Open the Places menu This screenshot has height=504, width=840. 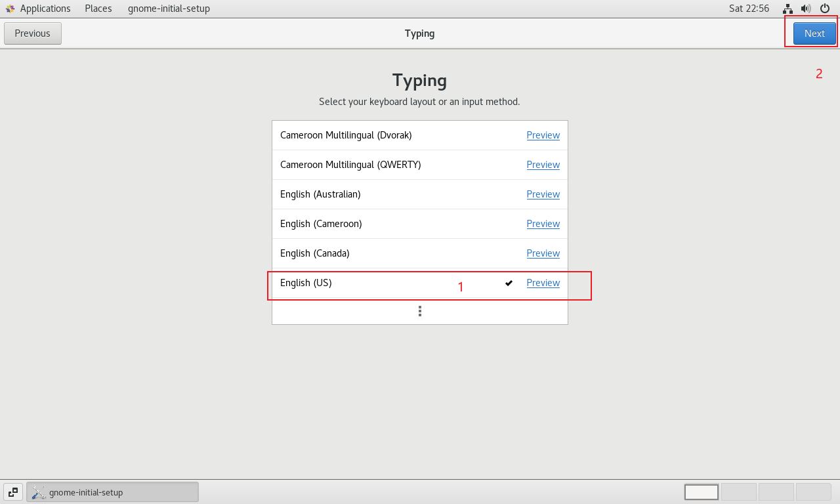98,9
